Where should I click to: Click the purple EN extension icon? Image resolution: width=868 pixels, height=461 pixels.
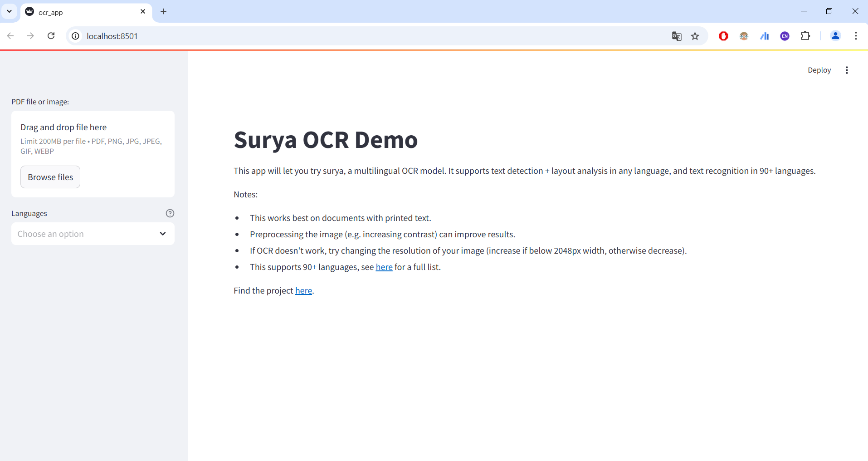pyautogui.click(x=785, y=36)
